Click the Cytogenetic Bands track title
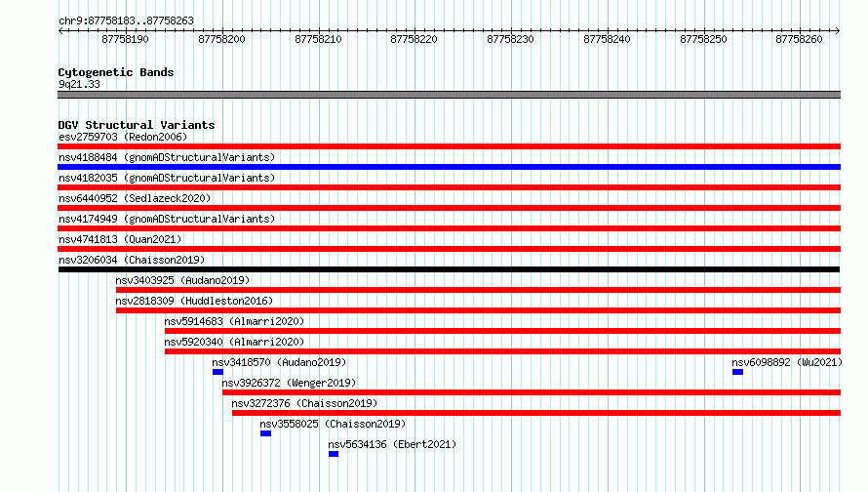Viewport: 868px width, 492px height. [116, 72]
